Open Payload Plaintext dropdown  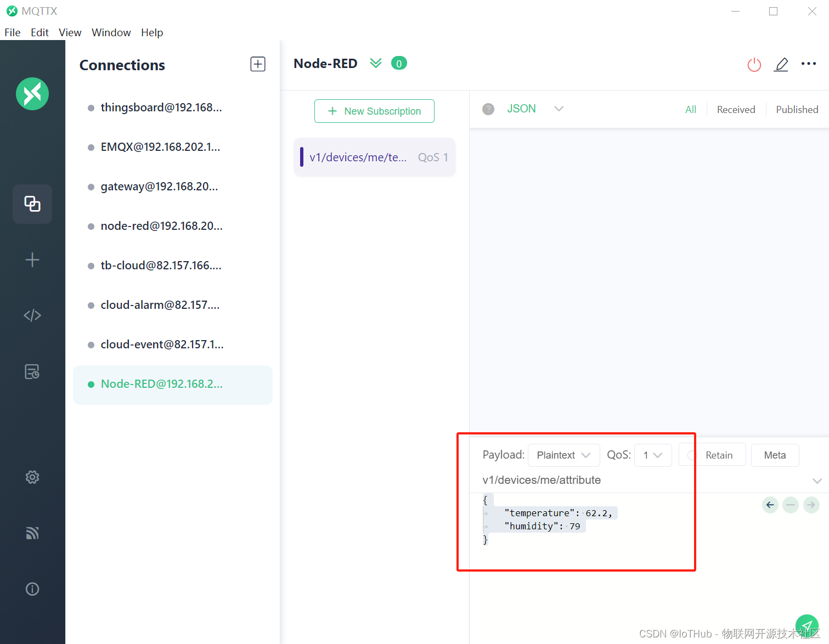pyautogui.click(x=564, y=455)
